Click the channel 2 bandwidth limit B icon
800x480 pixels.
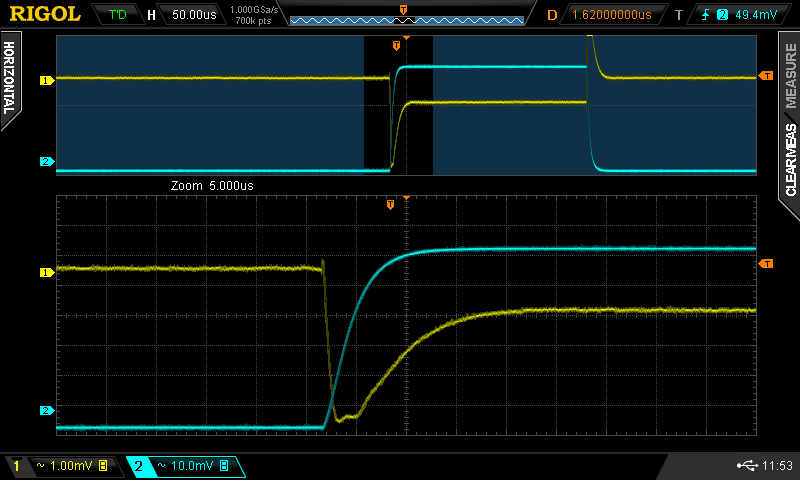[224, 466]
